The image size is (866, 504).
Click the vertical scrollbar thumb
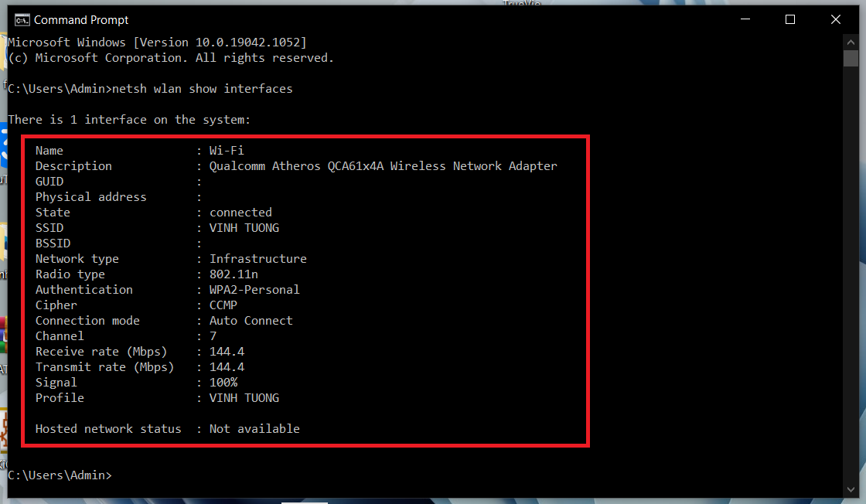point(851,58)
